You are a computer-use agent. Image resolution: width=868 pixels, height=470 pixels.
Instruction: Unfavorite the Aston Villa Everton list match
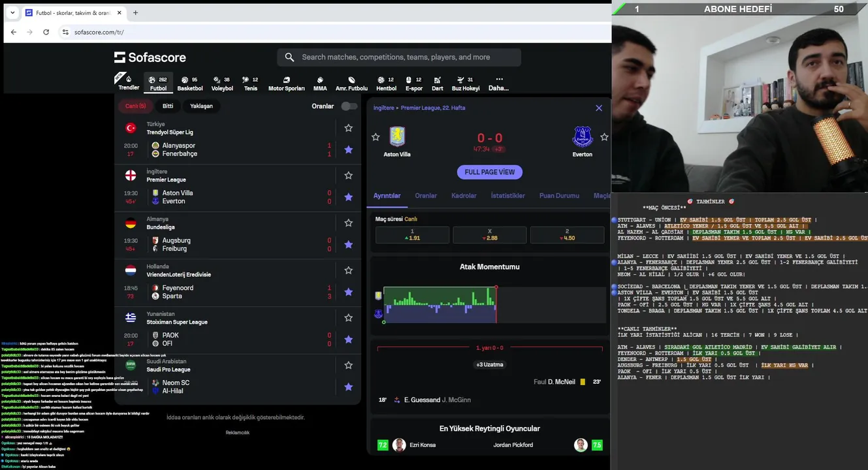(349, 197)
